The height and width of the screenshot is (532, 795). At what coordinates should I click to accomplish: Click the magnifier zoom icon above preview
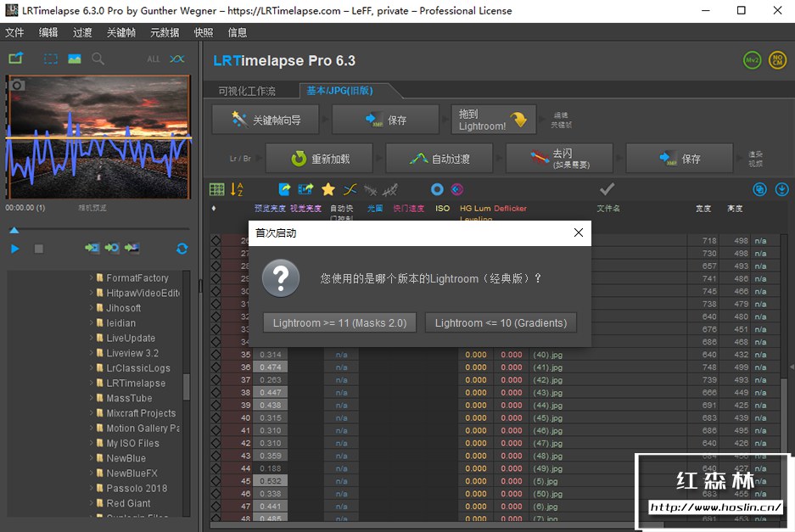pos(98,59)
